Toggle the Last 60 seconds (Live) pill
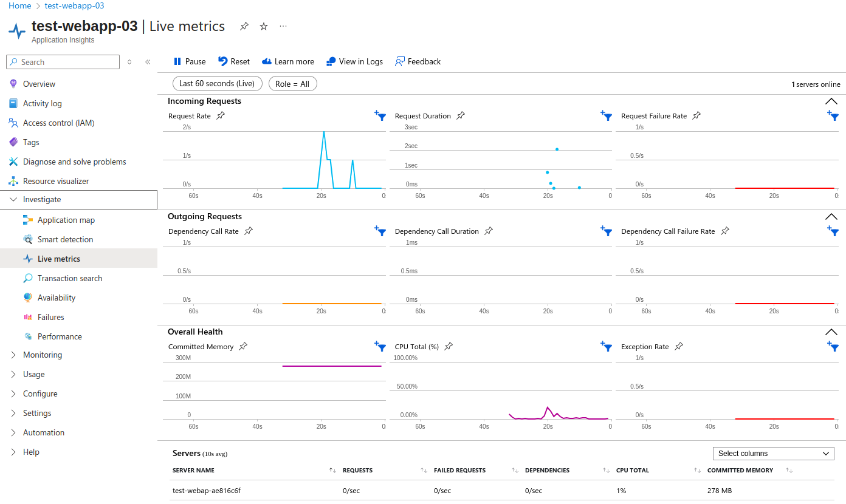Image resolution: width=846 pixels, height=504 pixels. click(217, 84)
